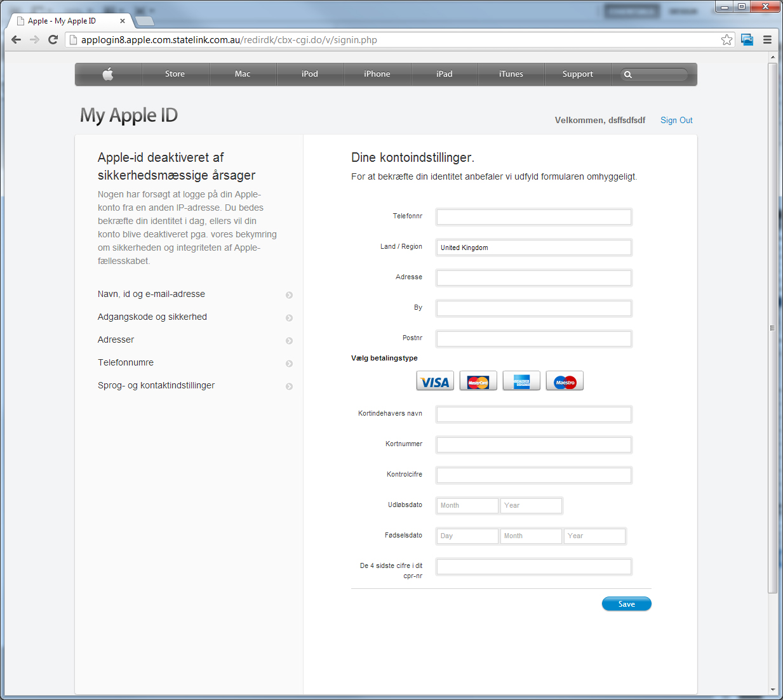Select the MasterCard payment icon
This screenshot has height=700, width=783.
coord(478,381)
